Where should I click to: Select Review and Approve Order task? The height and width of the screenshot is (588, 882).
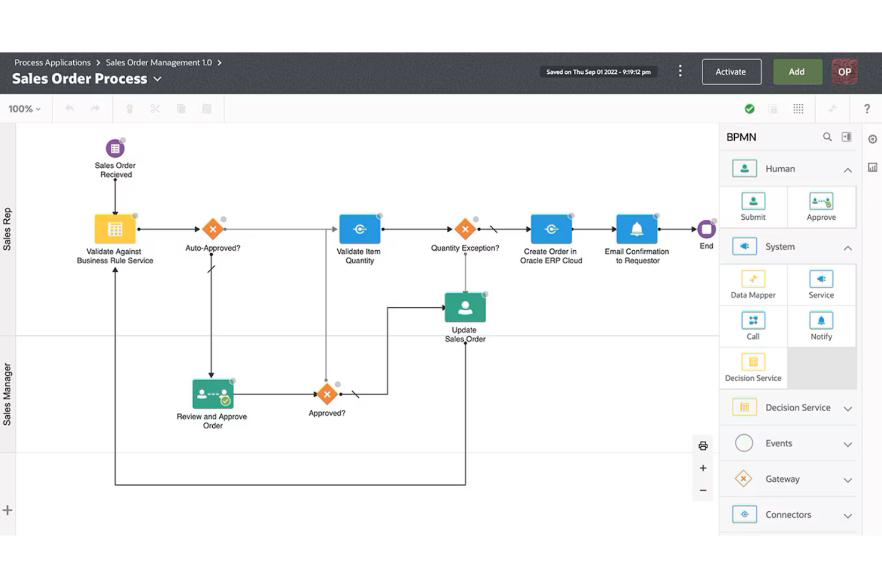pos(213,394)
